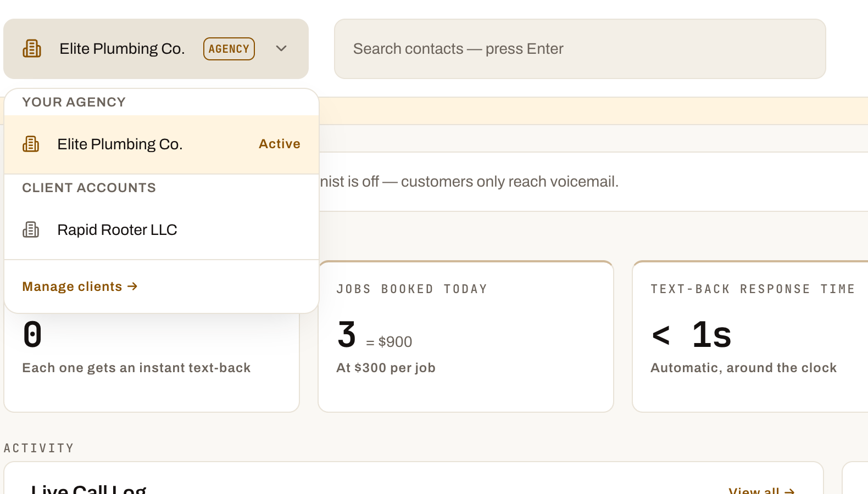Switch to Rapid Rooter LLC client account
868x494 pixels.
pos(162,230)
